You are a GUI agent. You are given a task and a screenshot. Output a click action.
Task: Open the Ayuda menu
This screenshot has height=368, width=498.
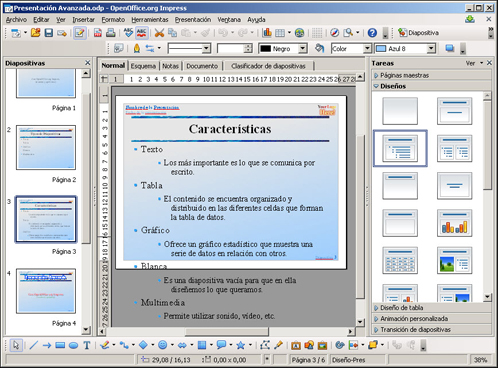pyautogui.click(x=256, y=20)
